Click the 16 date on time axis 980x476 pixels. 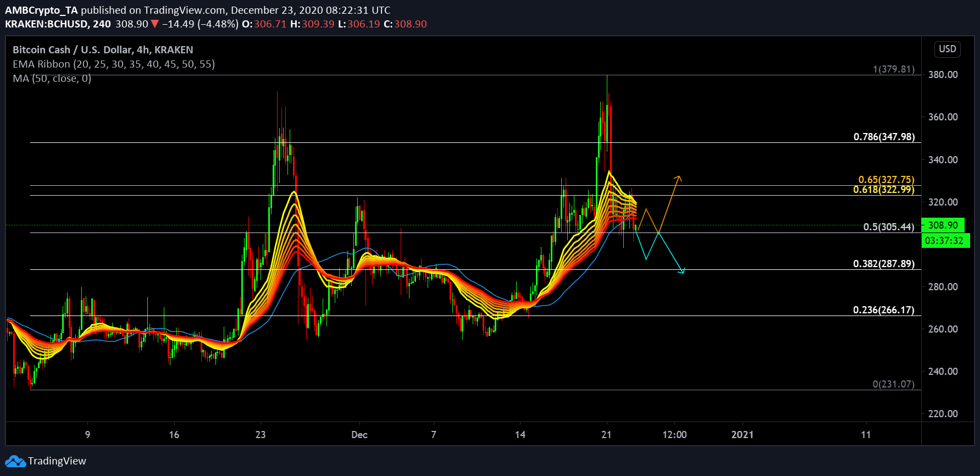(x=174, y=435)
